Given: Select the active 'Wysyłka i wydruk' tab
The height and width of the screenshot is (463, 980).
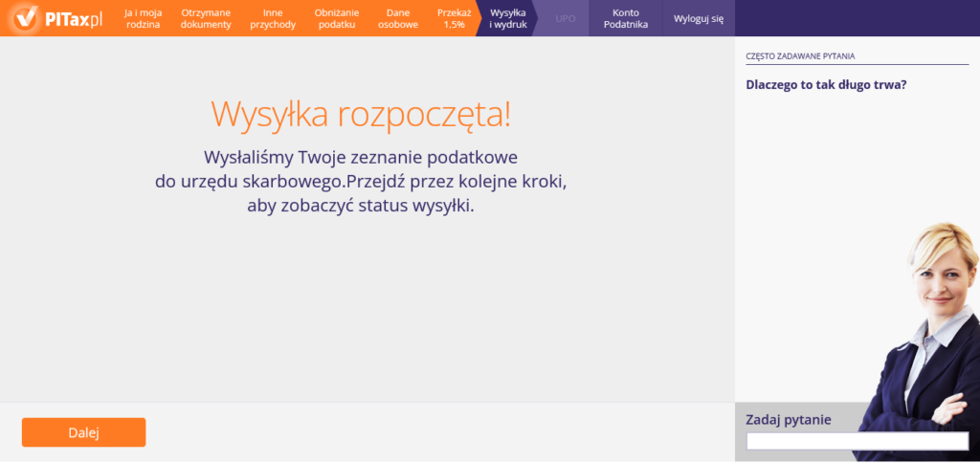Looking at the screenshot, I should point(507,18).
